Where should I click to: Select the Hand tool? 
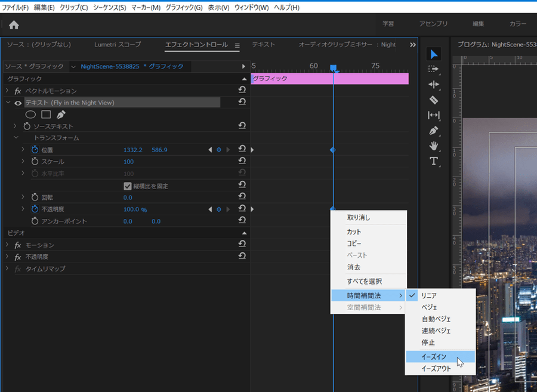(434, 146)
